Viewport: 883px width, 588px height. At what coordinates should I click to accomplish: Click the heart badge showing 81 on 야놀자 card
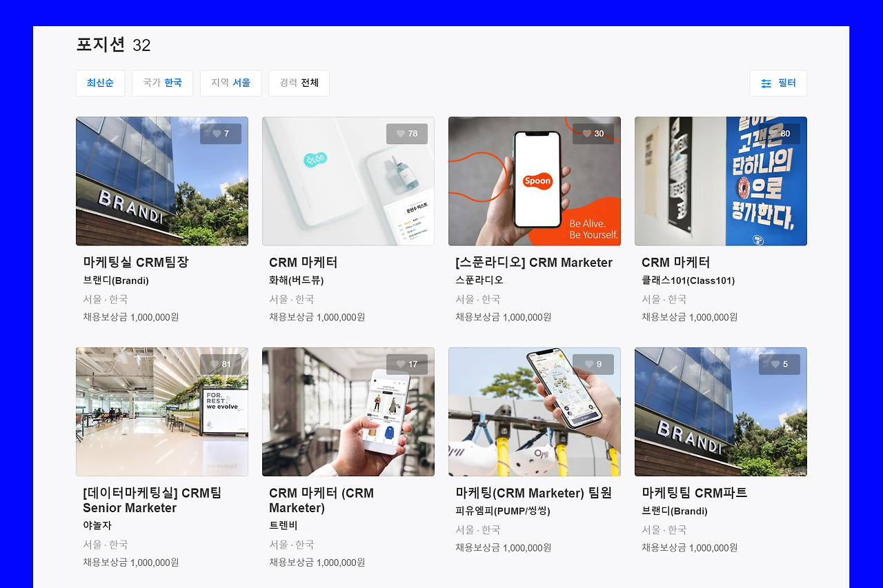click(x=221, y=365)
